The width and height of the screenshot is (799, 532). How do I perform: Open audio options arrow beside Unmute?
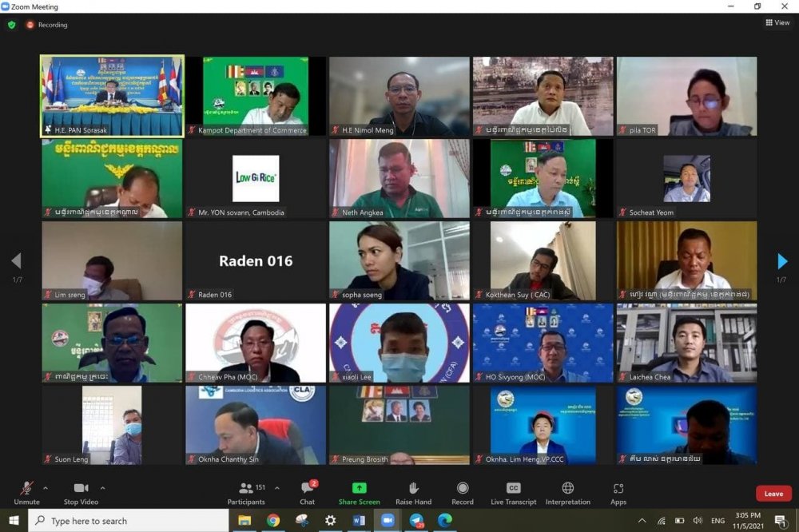click(x=45, y=488)
